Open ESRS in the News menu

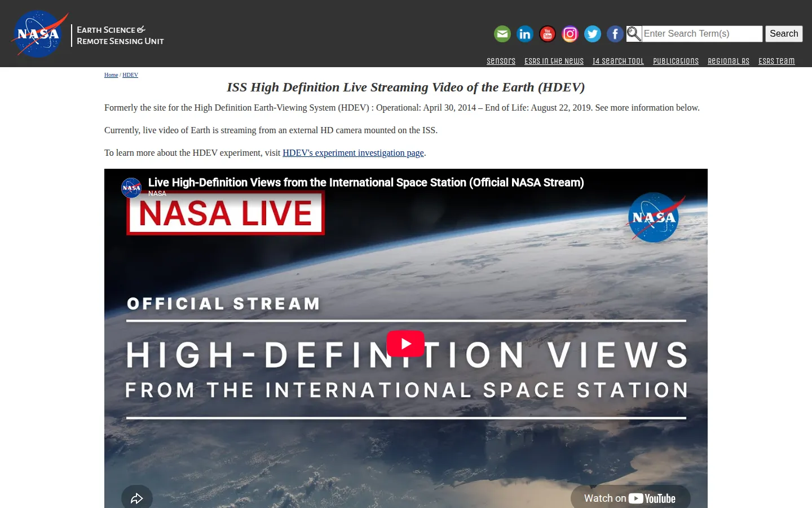(554, 61)
